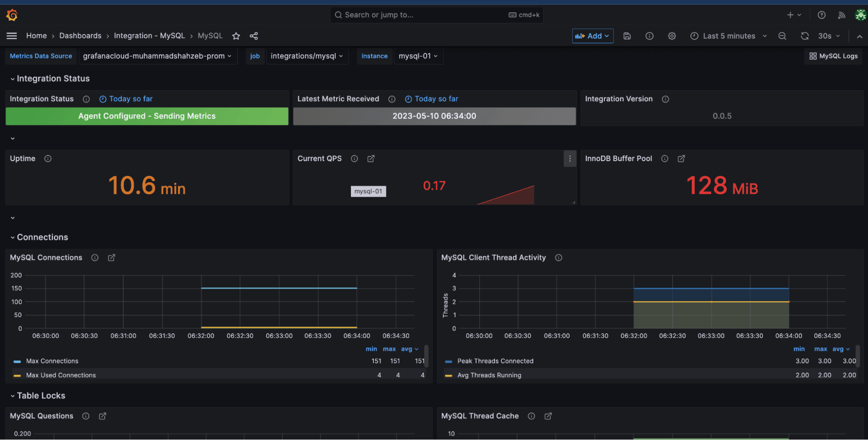Click the Add panel button

(592, 36)
